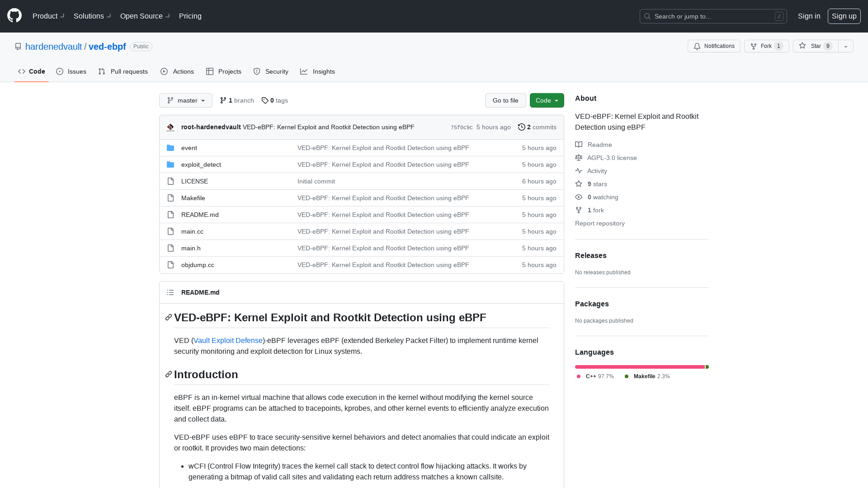Switch to the Security tab

coord(271,71)
